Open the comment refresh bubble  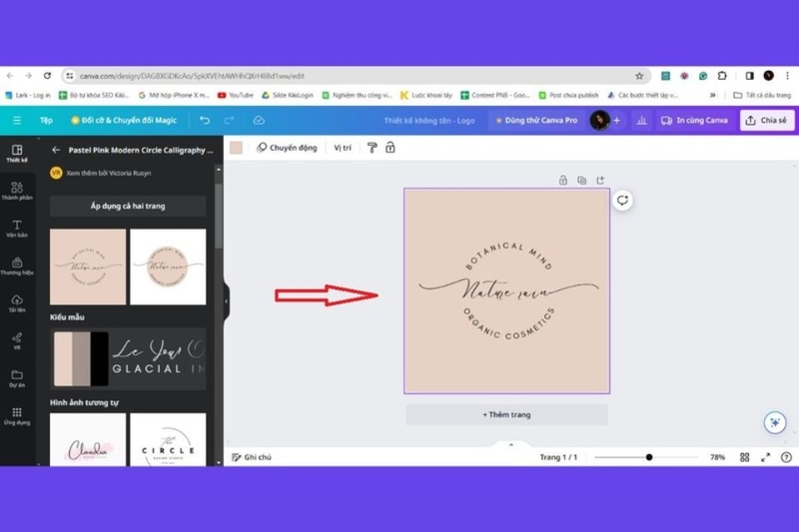pos(622,200)
